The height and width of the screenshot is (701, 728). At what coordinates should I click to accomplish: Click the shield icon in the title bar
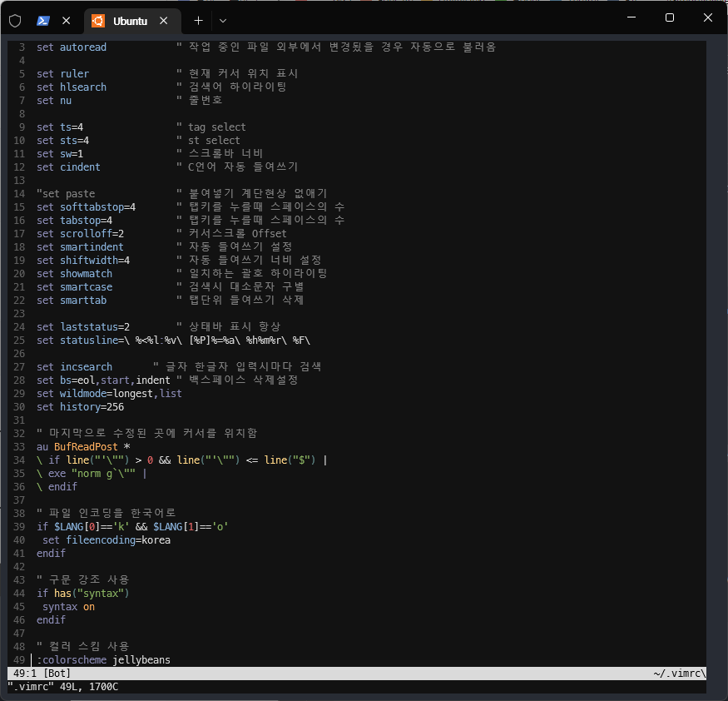coord(15,21)
